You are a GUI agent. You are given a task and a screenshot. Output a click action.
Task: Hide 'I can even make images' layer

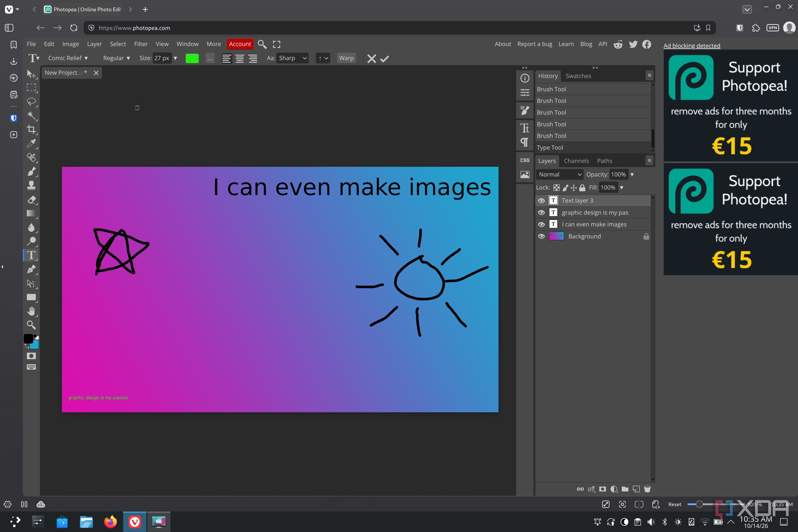pyautogui.click(x=541, y=225)
